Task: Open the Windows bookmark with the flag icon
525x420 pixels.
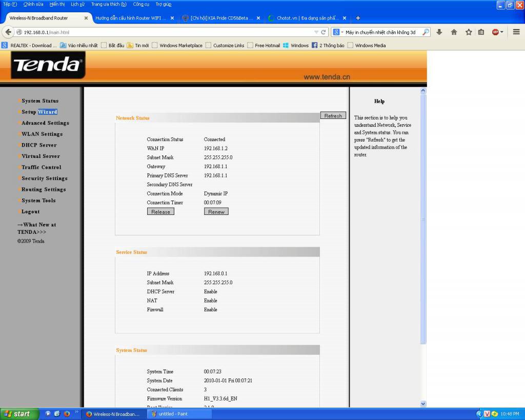Action: [x=296, y=46]
